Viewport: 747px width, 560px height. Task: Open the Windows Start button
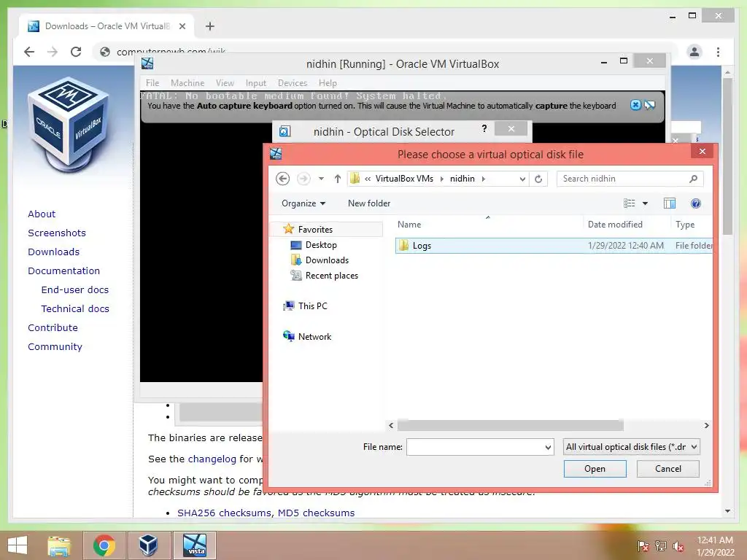[18, 545]
